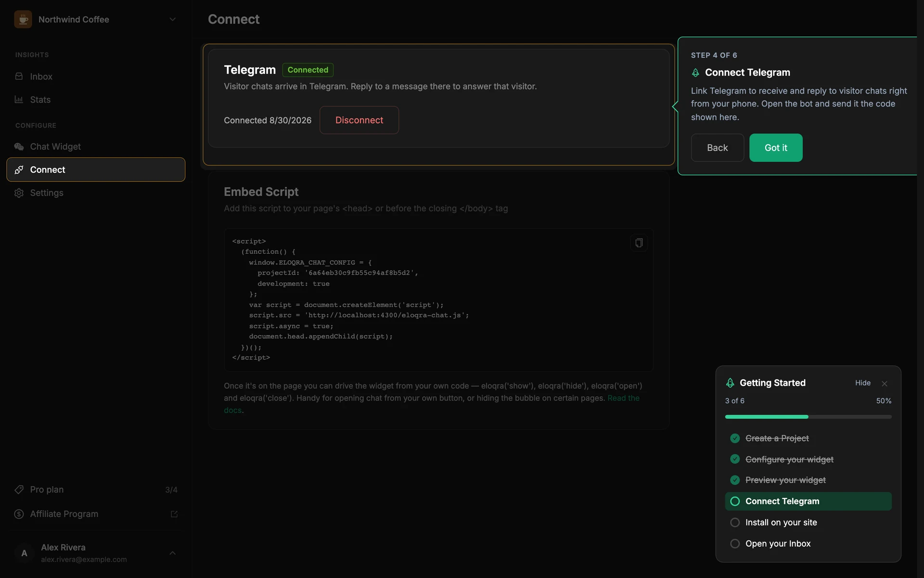The image size is (924, 578).
Task: Click the 3 of 6 progress count
Action: [735, 401]
